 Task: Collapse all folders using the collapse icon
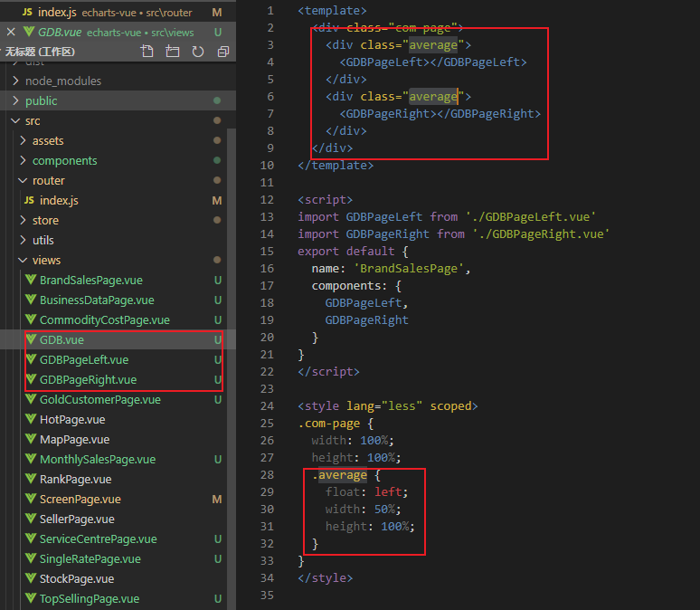pyautogui.click(x=223, y=52)
